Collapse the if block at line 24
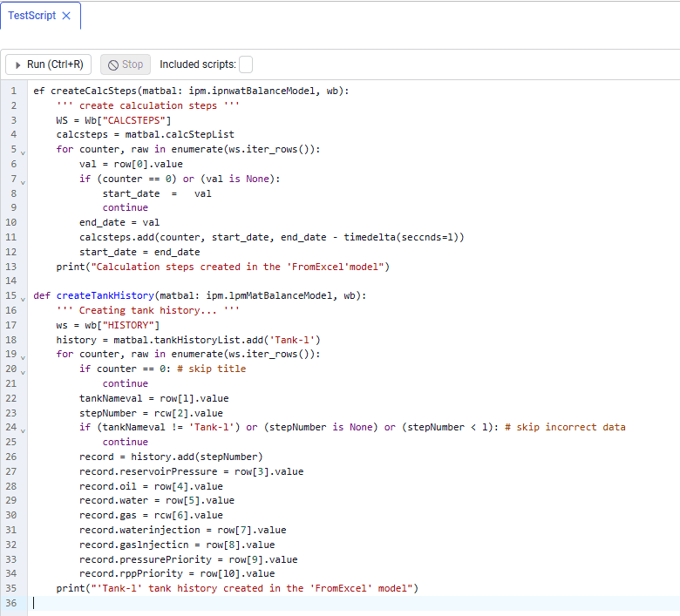The width and height of the screenshot is (680, 616). (x=23, y=431)
